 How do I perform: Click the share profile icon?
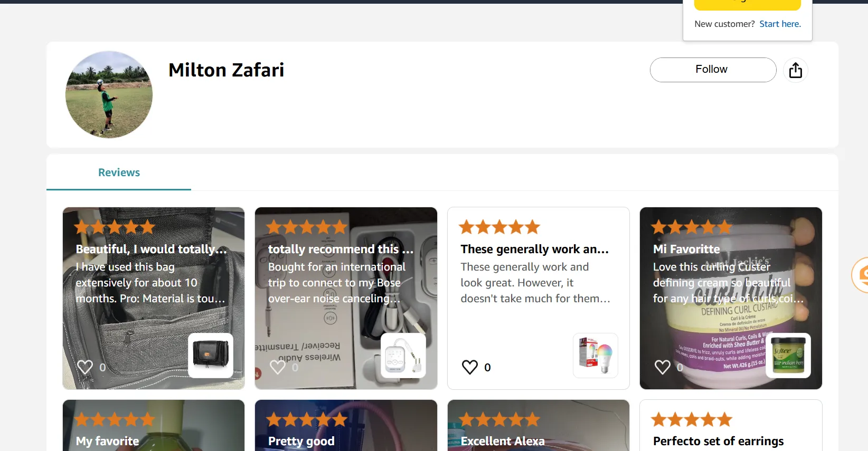tap(795, 70)
